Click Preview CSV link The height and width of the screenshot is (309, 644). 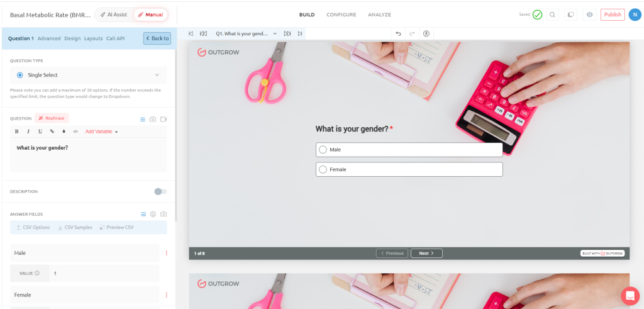116,227
